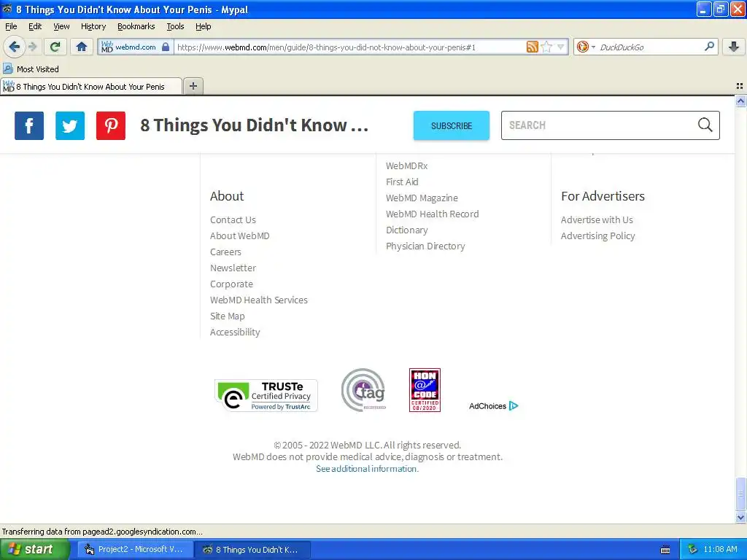The image size is (747, 560).
Task: Open the Downloads arrow button
Action: [734, 47]
